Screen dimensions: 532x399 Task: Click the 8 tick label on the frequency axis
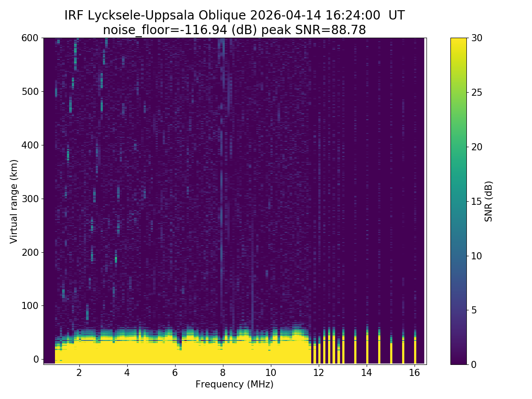click(223, 373)
